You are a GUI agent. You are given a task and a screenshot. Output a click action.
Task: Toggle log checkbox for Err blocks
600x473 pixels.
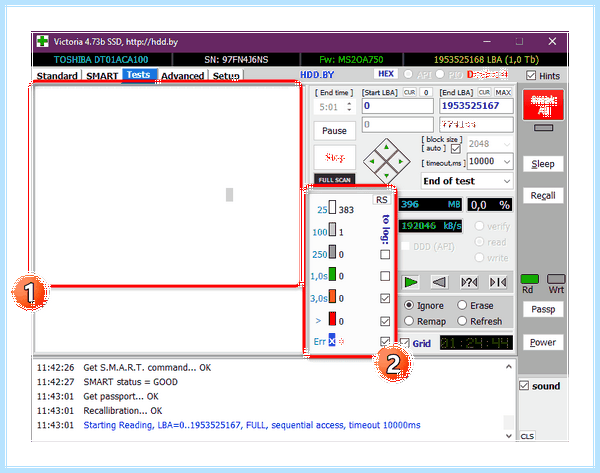pos(385,341)
